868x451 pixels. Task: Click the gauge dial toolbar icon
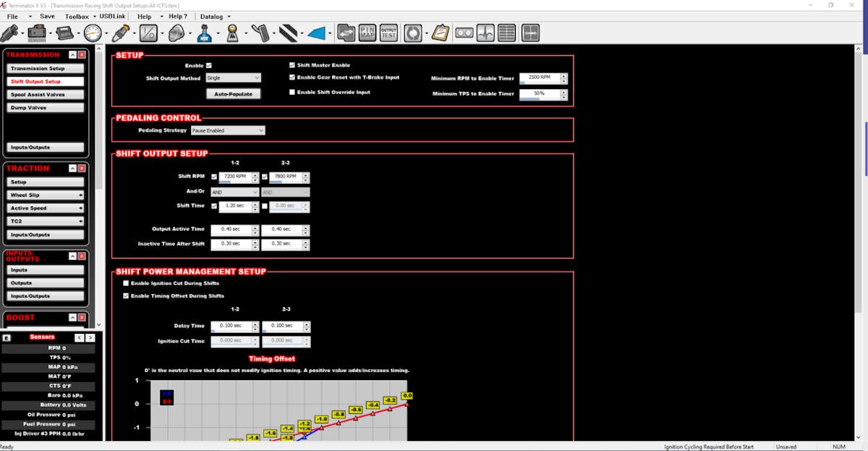(93, 33)
